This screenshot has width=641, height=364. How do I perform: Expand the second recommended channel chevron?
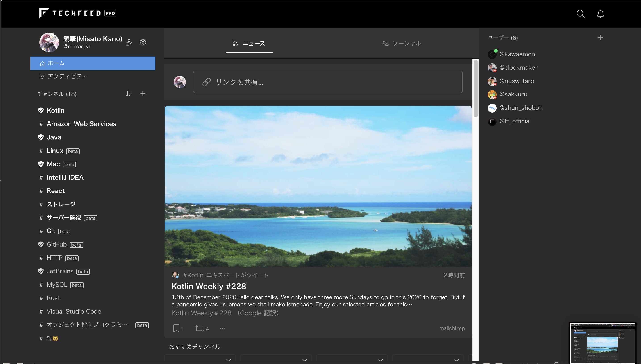coord(304,360)
